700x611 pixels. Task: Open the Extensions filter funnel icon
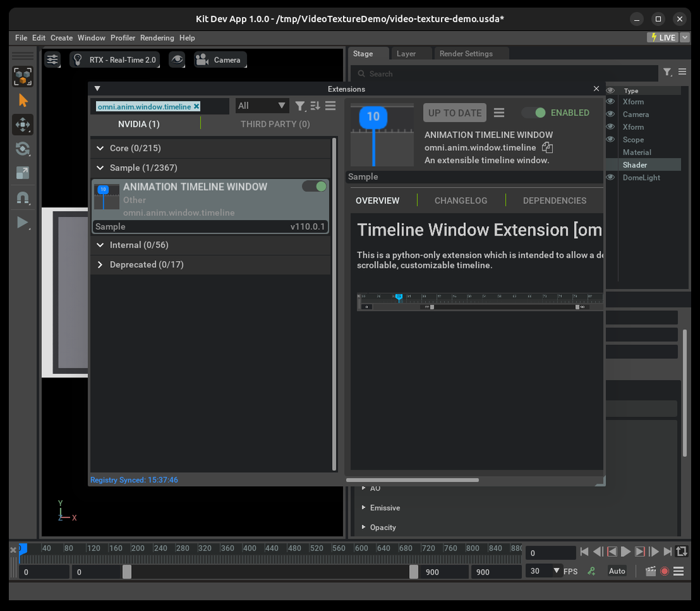[x=300, y=106]
